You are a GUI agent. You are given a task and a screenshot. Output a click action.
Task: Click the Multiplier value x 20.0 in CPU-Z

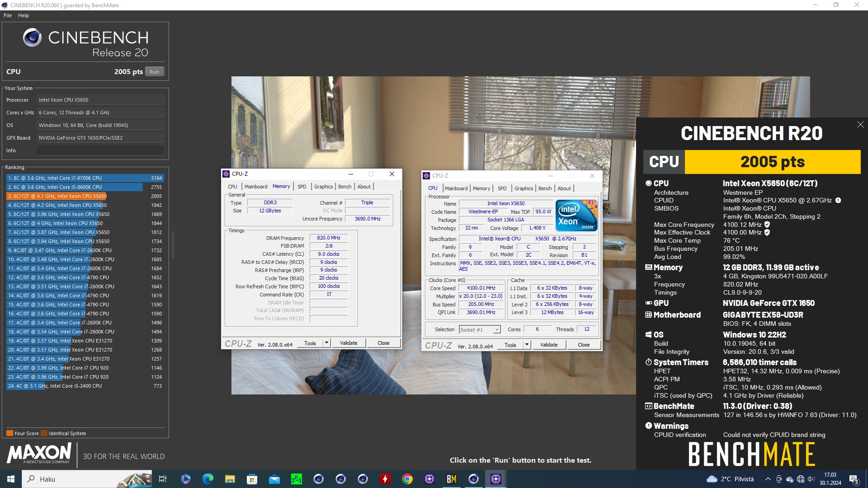pos(481,296)
